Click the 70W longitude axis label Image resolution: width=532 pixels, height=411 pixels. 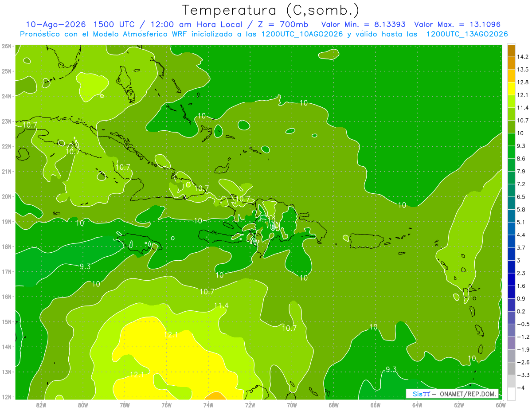point(292,405)
